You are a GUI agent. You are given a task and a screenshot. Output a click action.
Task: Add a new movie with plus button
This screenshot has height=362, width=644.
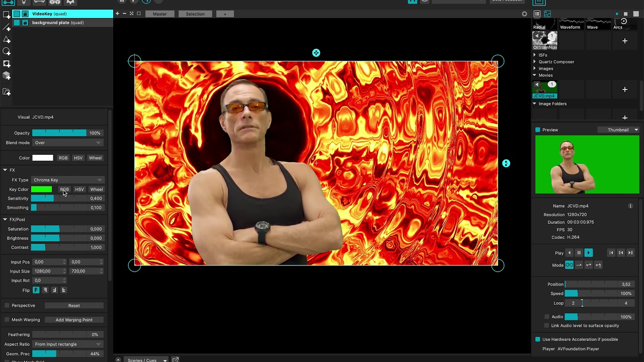pos(625,89)
